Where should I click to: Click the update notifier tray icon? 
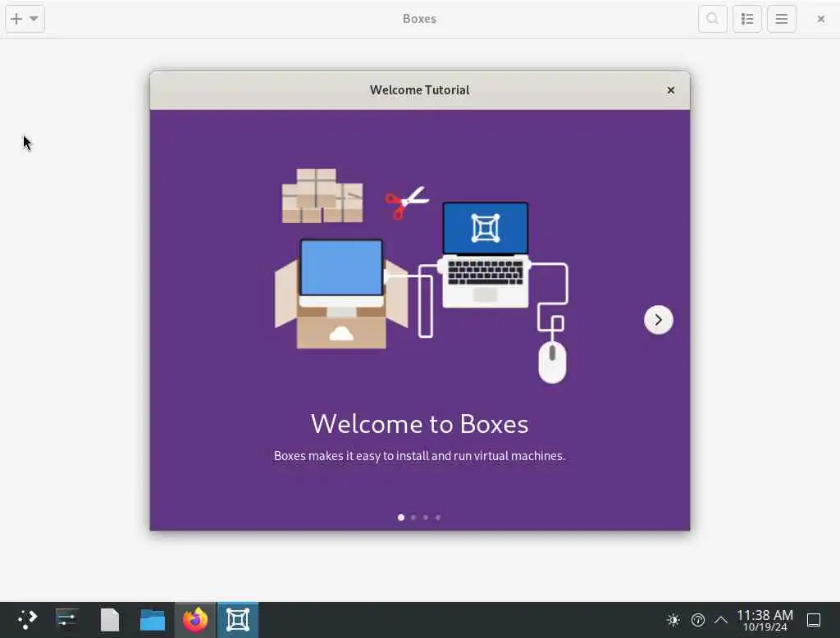click(x=697, y=620)
